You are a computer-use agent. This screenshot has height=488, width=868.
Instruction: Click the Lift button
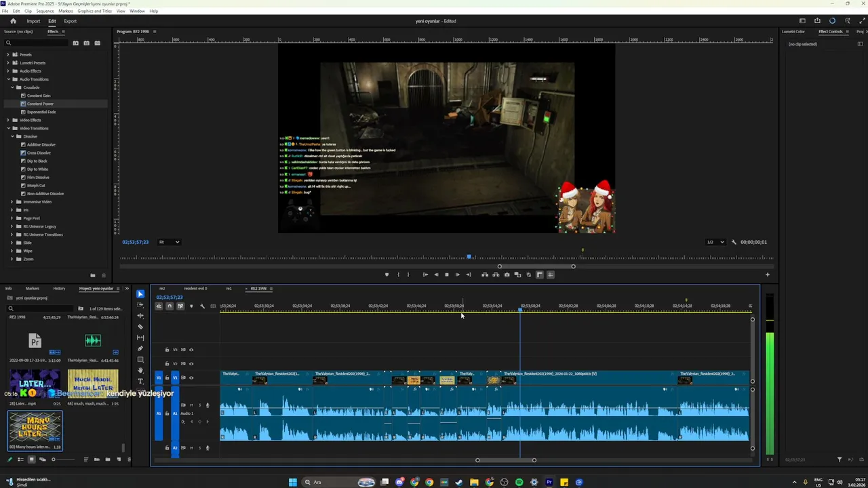(485, 274)
